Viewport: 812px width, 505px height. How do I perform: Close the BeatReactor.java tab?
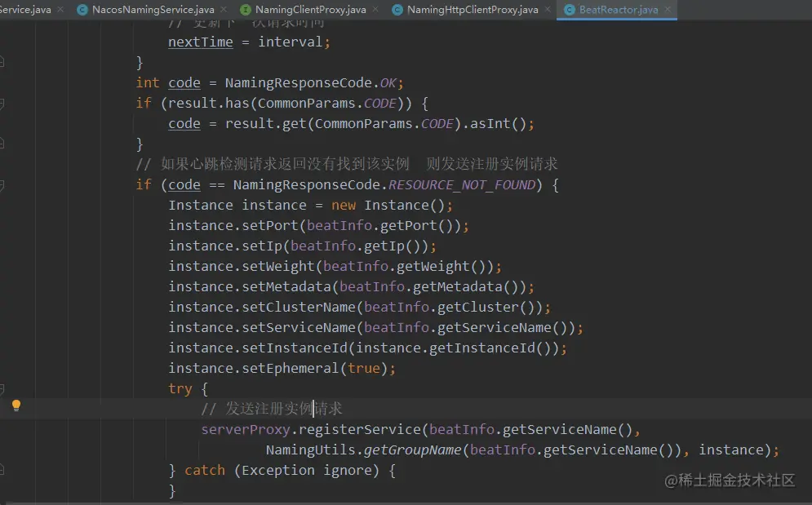coord(668,9)
